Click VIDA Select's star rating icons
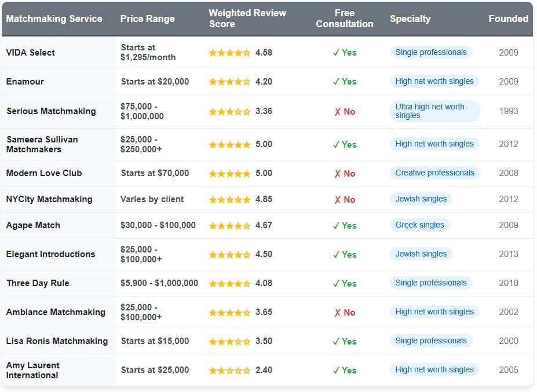 tap(229, 53)
